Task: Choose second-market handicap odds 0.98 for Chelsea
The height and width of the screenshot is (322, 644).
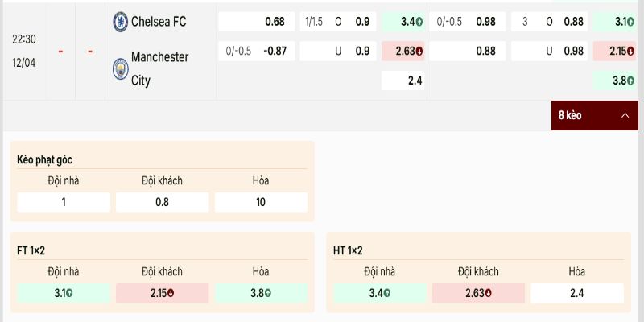Action: point(468,22)
